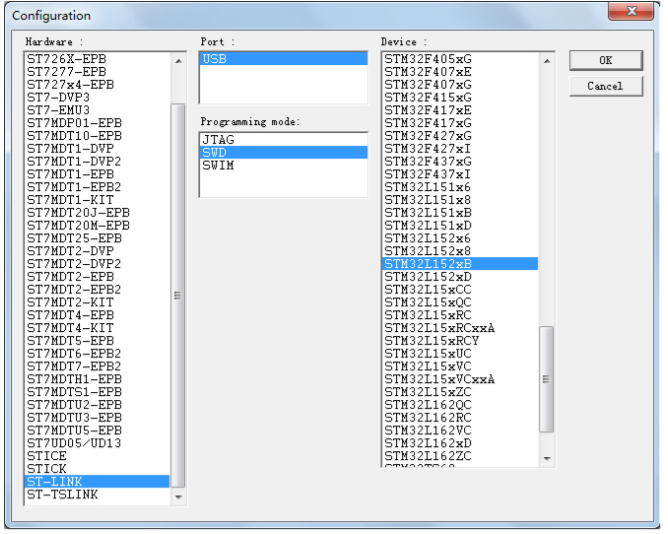Pick STM32L15xZC device
This screenshot has width=668, height=534.
[460, 392]
